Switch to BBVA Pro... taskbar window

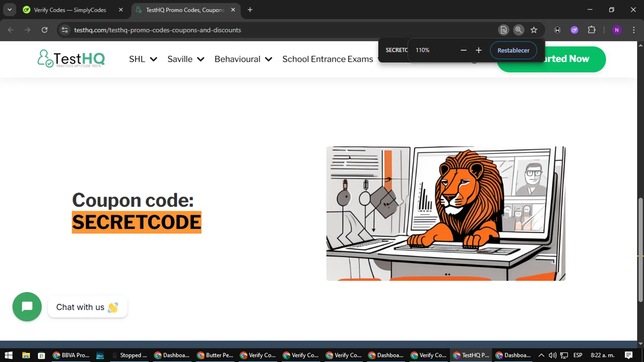(x=71, y=355)
